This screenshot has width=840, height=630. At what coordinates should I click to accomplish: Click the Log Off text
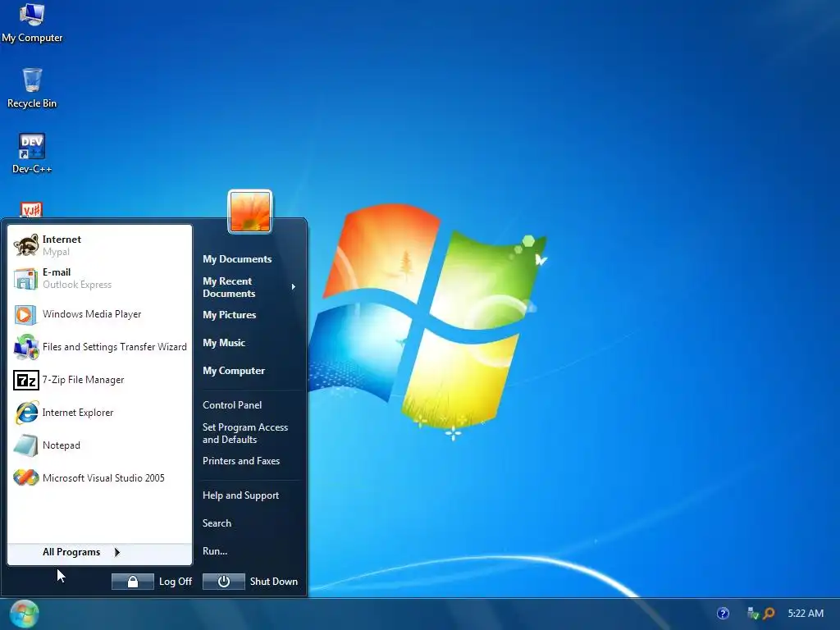tap(176, 582)
